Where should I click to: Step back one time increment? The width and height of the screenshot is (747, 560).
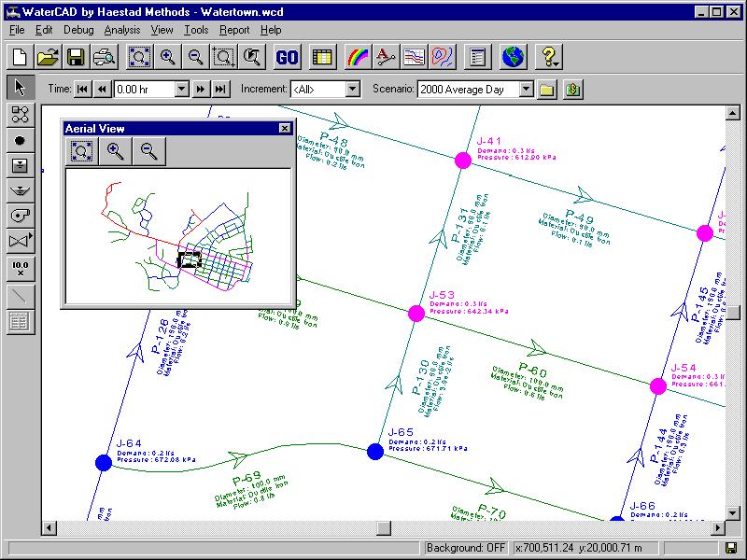click(102, 89)
